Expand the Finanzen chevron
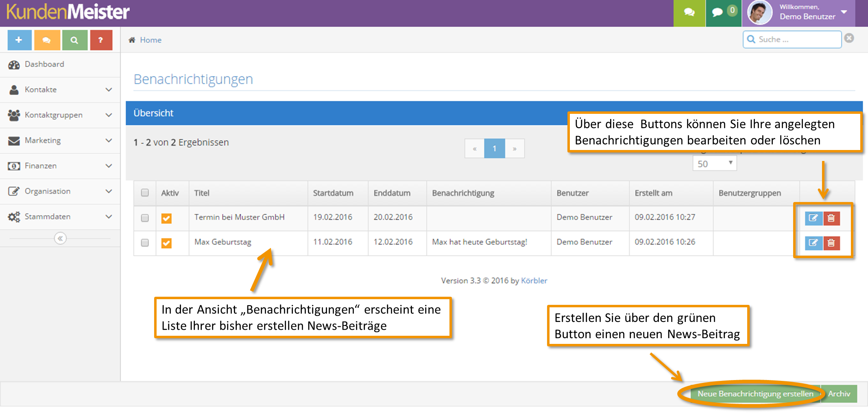This screenshot has height=413, width=868. 109,166
